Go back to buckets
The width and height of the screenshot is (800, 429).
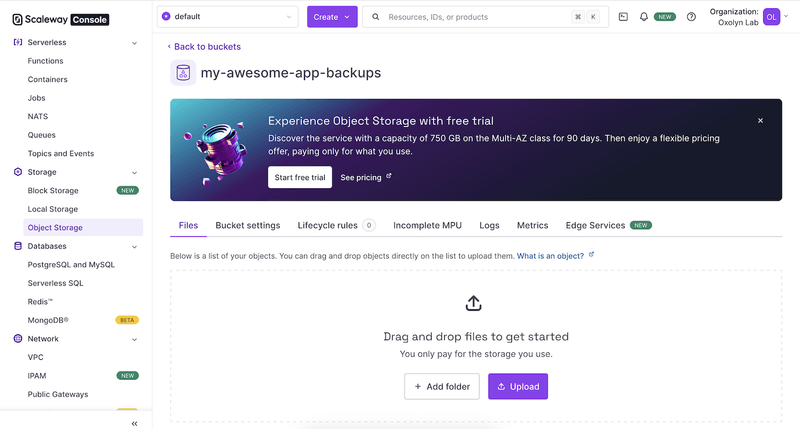point(204,46)
